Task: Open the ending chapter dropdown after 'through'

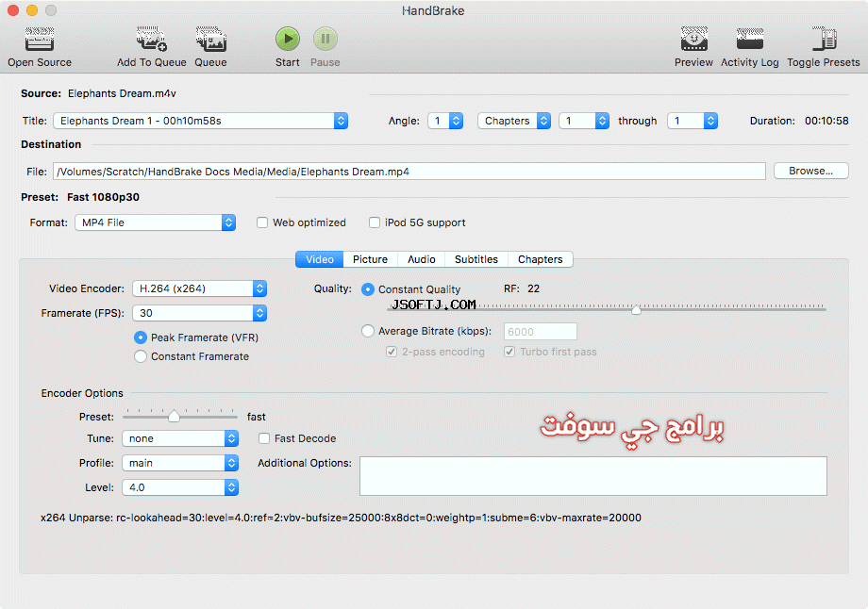Action: [693, 121]
